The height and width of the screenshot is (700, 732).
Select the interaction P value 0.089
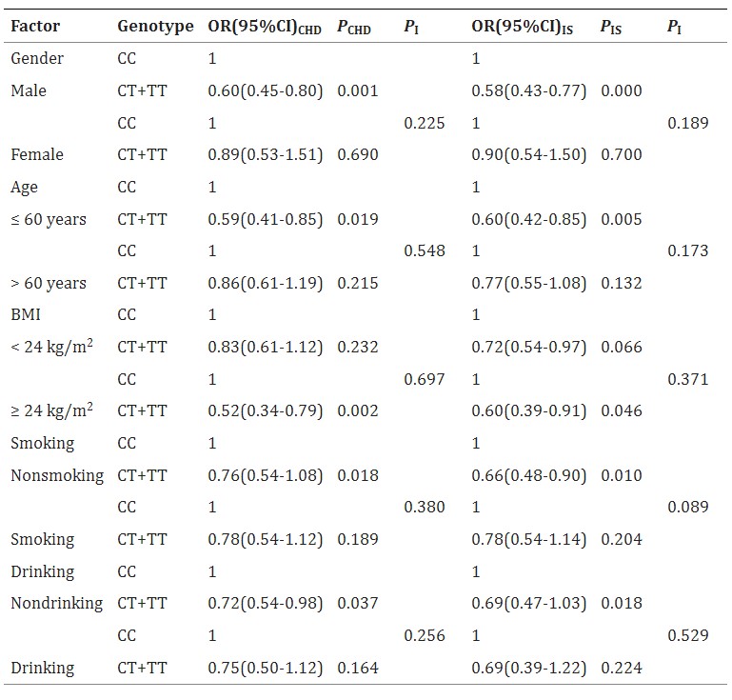687,507
